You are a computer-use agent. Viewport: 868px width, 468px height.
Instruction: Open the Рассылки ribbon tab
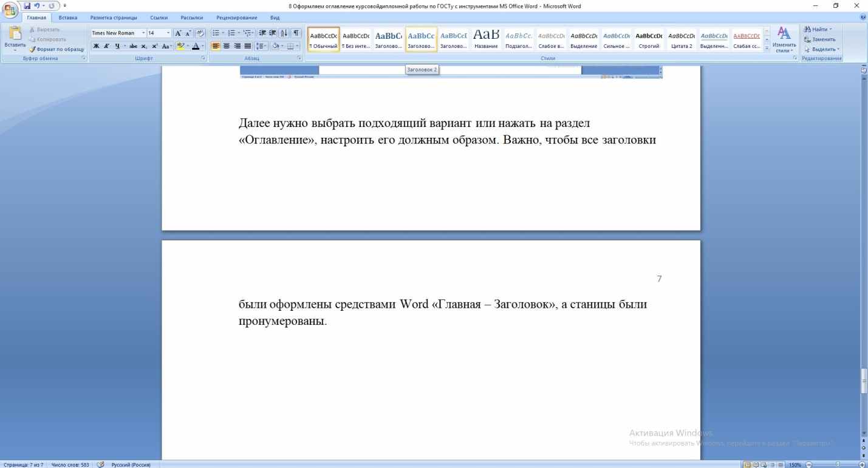[x=191, y=18]
